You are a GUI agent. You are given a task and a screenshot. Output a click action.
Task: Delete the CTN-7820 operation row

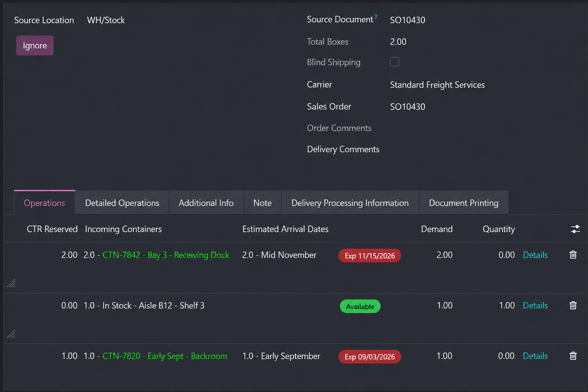(573, 356)
